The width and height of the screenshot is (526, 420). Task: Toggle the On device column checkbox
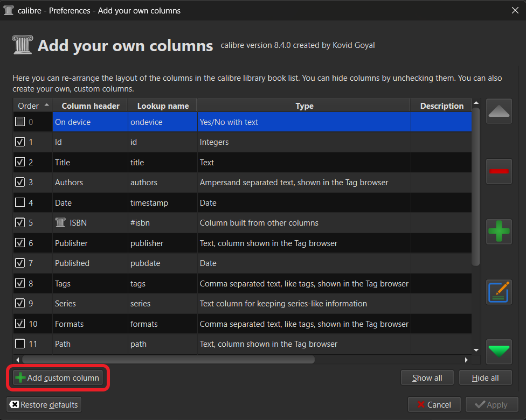click(20, 121)
